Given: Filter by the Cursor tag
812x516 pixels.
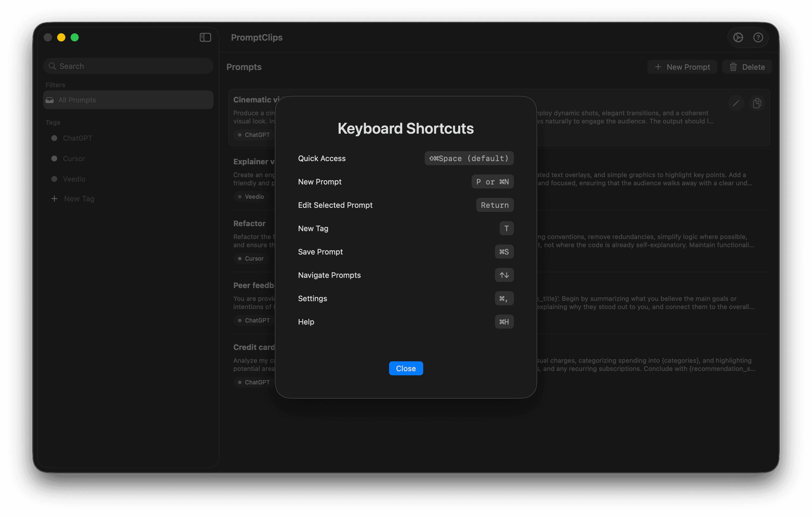Looking at the screenshot, I should pos(73,158).
